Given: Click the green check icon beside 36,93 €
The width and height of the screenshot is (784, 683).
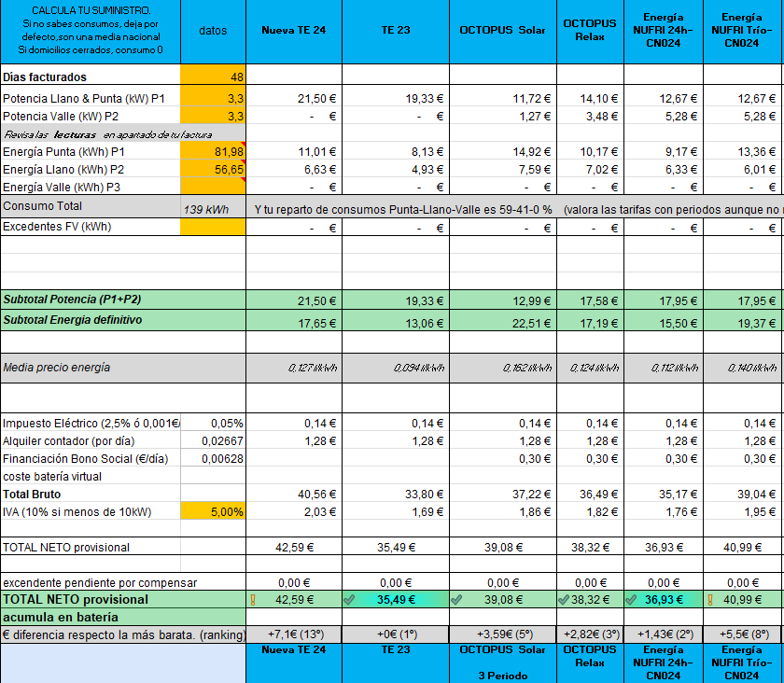Looking at the screenshot, I should pyautogui.click(x=631, y=600).
